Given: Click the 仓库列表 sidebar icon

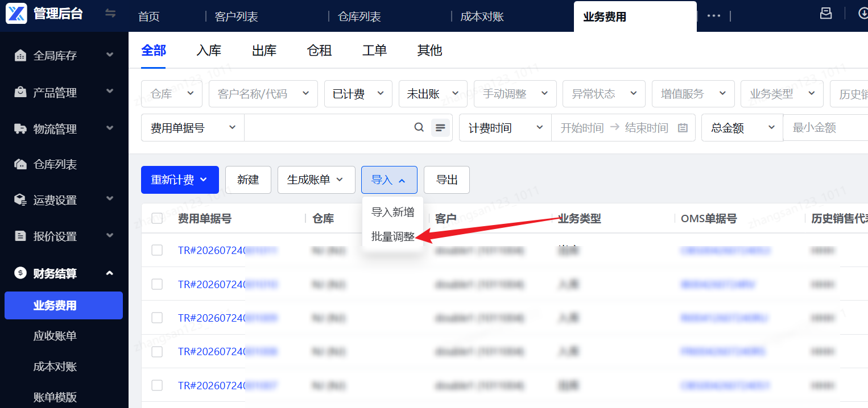Looking at the screenshot, I should (x=20, y=165).
